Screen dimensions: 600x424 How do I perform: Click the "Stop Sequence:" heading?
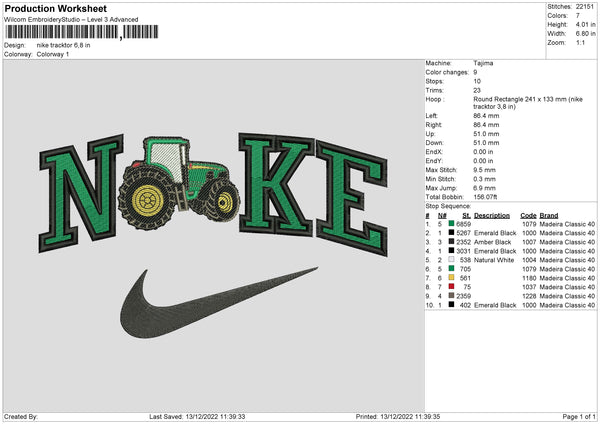click(448, 206)
